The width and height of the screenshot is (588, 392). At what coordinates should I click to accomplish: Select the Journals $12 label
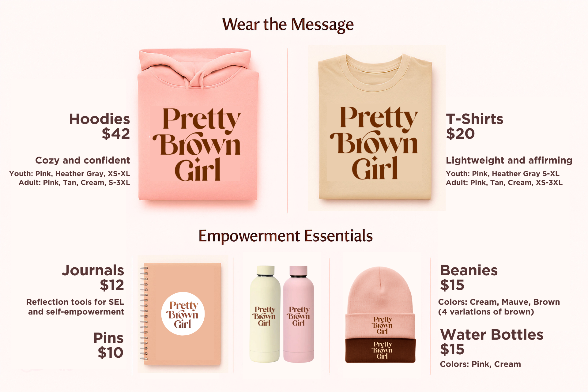click(x=93, y=277)
